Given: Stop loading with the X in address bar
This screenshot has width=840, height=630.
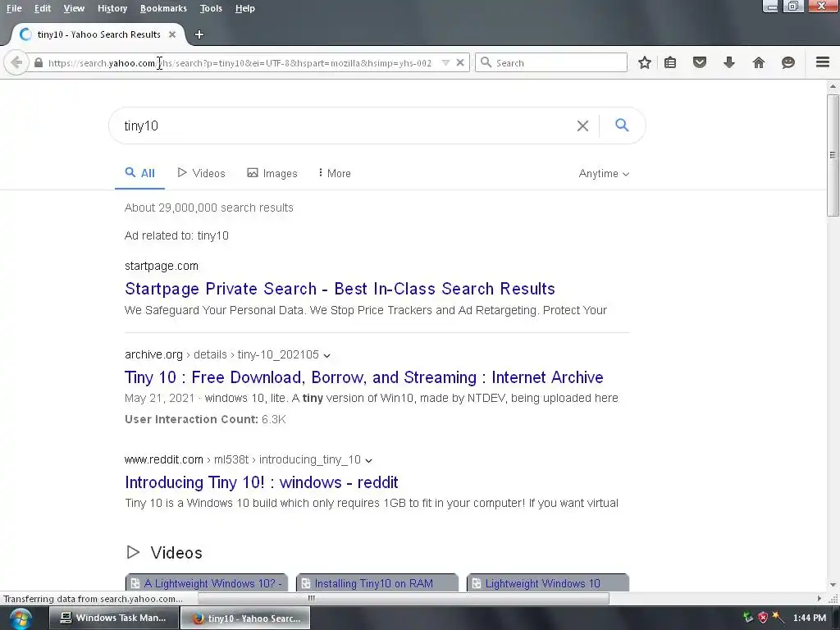Looking at the screenshot, I should click(x=459, y=62).
